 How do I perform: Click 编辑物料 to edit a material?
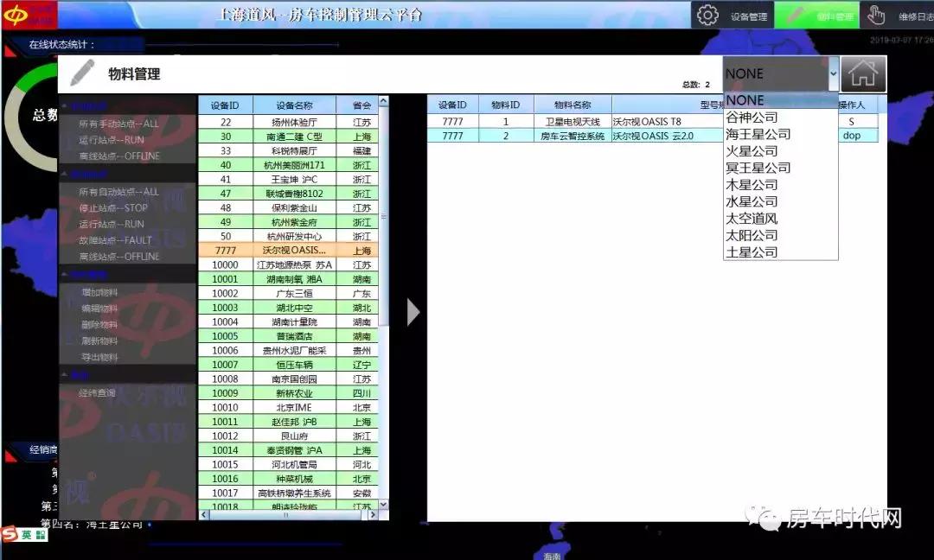pos(99,309)
